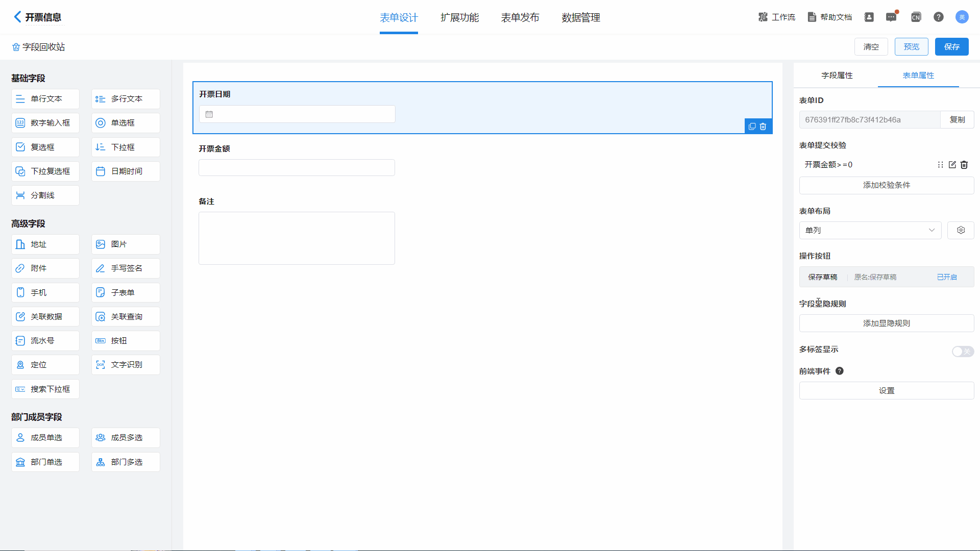Go back using the arrow beside 开票信息
This screenshot has height=551, width=980.
point(17,17)
